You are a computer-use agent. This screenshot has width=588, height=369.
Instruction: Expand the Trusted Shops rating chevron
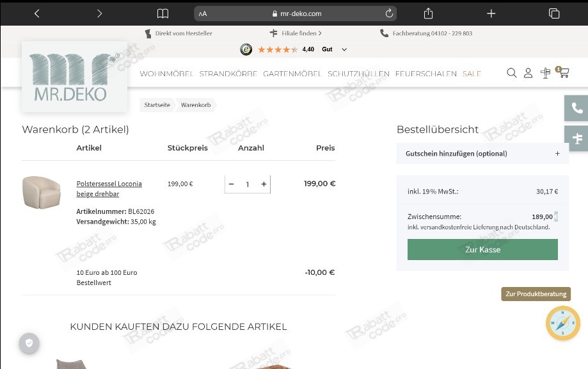(x=344, y=49)
